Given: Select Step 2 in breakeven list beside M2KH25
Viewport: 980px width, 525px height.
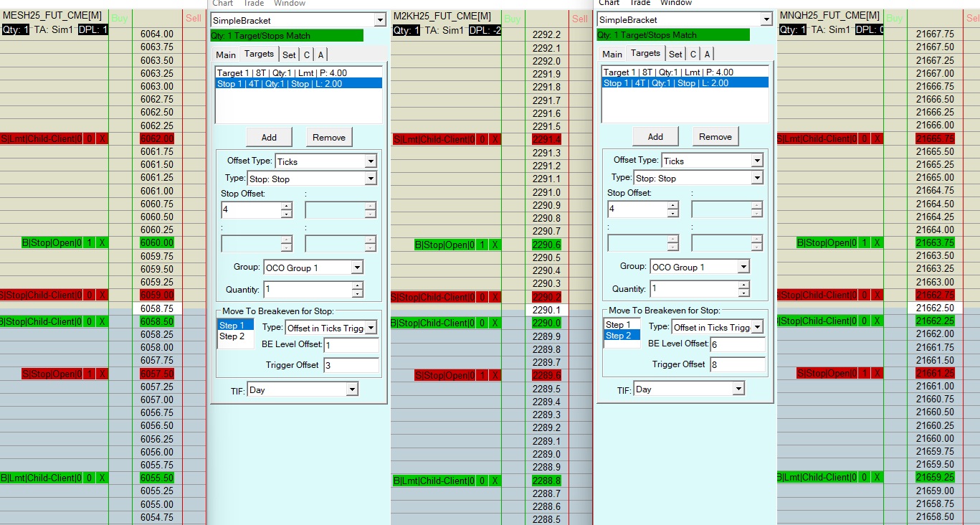Looking at the screenshot, I should [235, 336].
